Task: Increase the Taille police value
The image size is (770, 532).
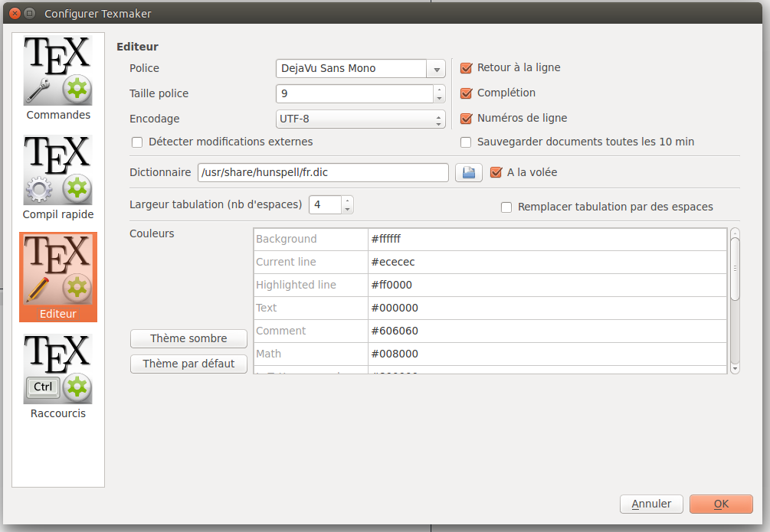Action: 439,90
